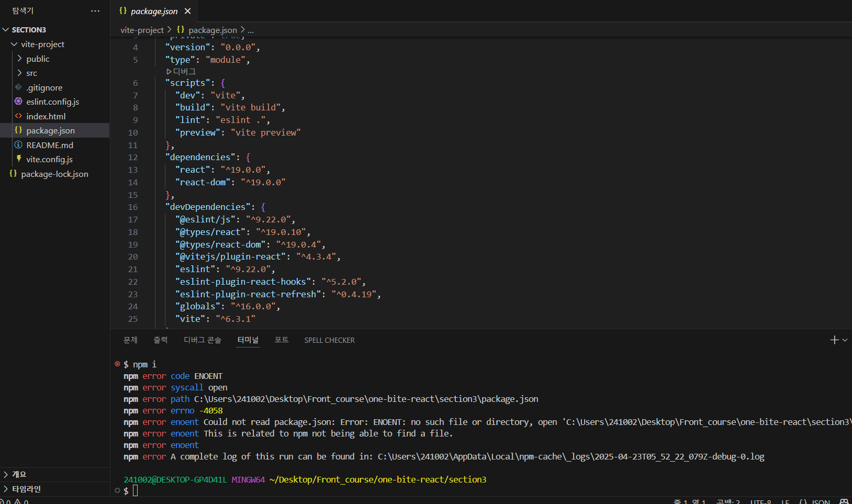
Task: Open the .gitignore file
Action: [x=44, y=88]
